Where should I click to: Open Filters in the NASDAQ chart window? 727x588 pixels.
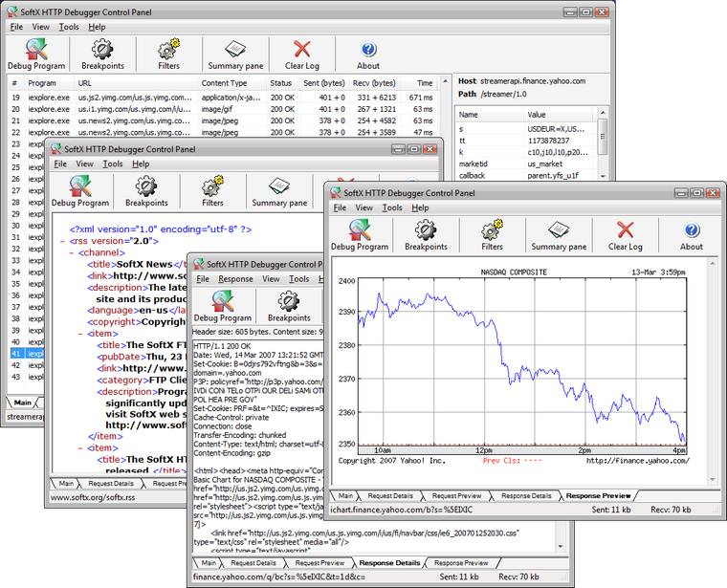tap(492, 235)
